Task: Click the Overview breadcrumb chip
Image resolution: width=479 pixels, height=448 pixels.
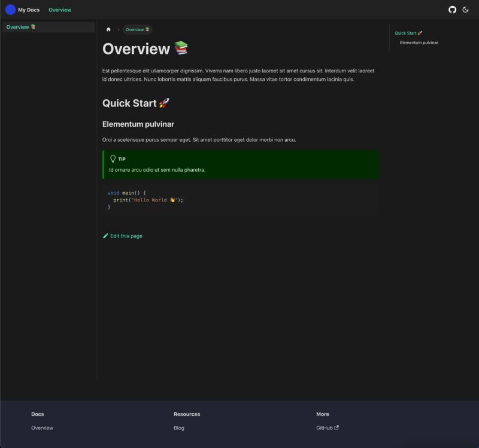Action: (137, 29)
